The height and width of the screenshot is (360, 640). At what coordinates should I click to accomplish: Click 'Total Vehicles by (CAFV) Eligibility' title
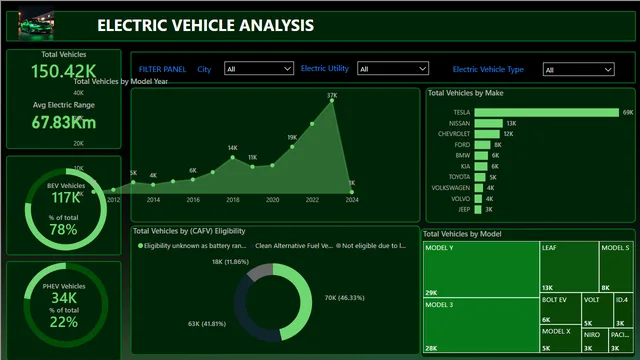tap(189, 231)
